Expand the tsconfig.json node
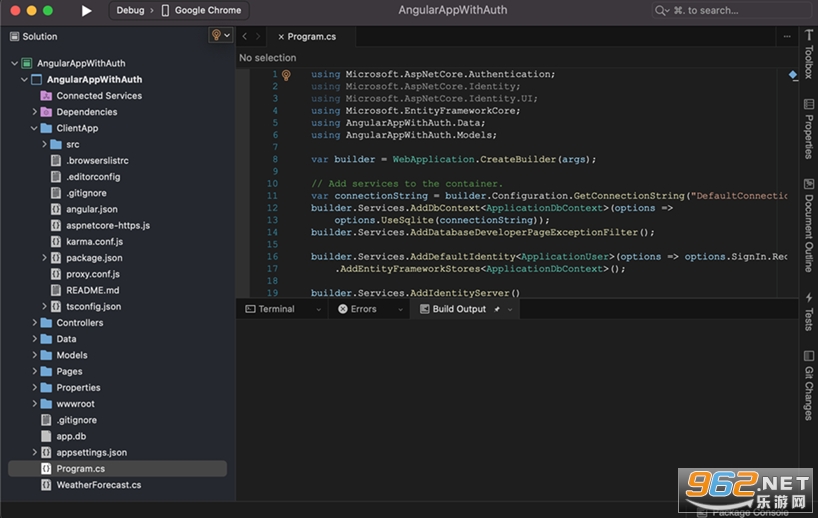The height and width of the screenshot is (518, 818). click(x=44, y=306)
